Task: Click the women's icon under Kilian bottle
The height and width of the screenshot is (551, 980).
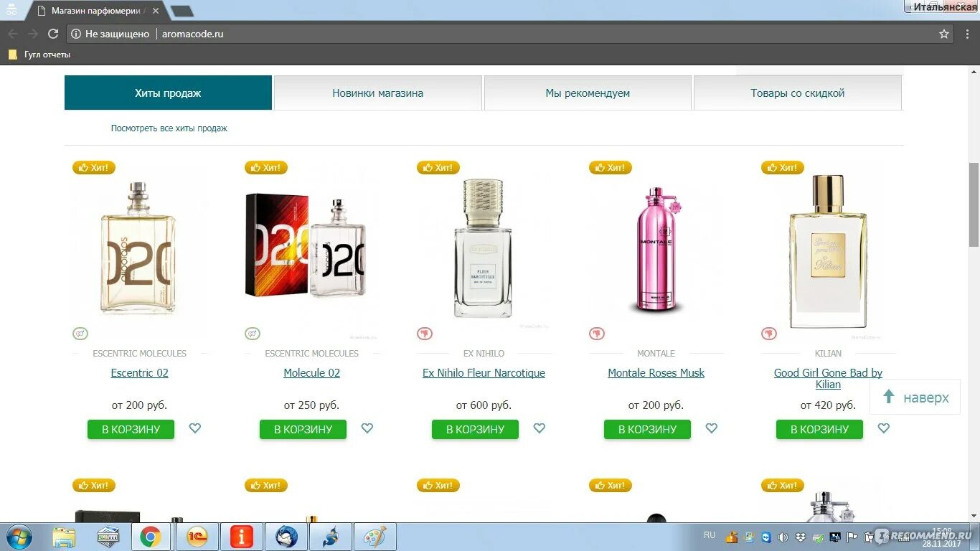Action: coord(769,334)
